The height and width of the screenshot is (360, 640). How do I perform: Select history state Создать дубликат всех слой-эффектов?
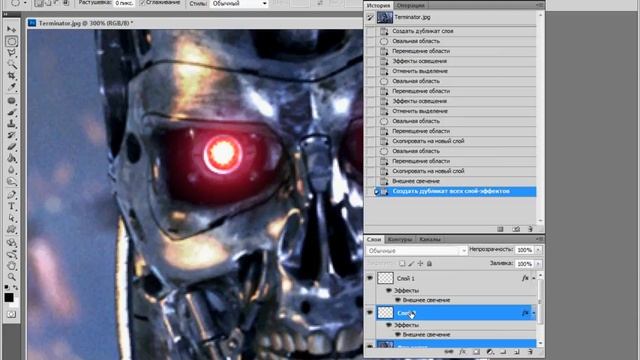tap(451, 191)
